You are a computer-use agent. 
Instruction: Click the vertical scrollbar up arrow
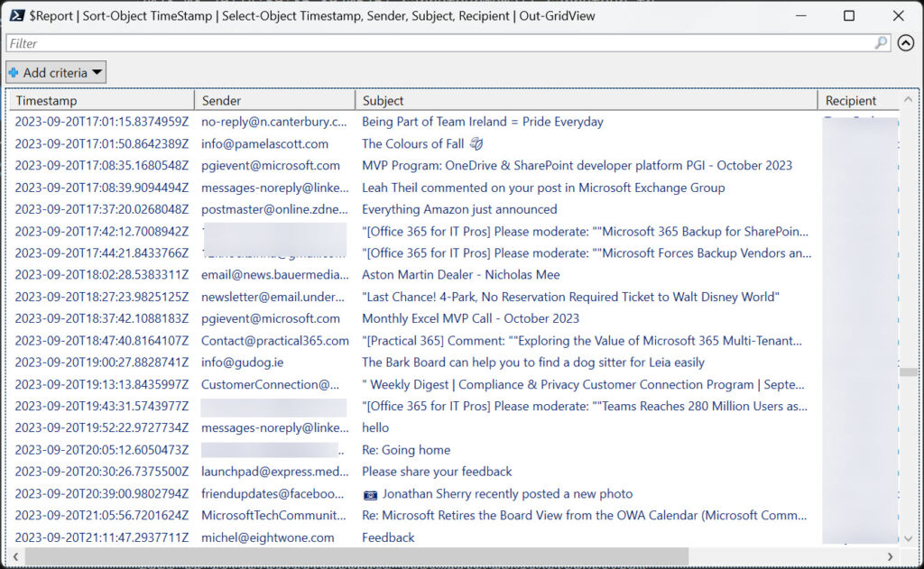click(x=908, y=99)
